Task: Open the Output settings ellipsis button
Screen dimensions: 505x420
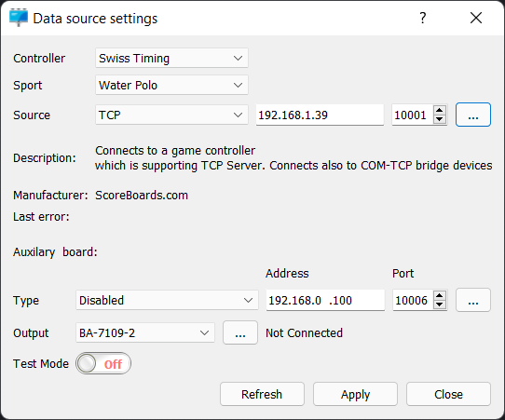Action: click(x=240, y=332)
